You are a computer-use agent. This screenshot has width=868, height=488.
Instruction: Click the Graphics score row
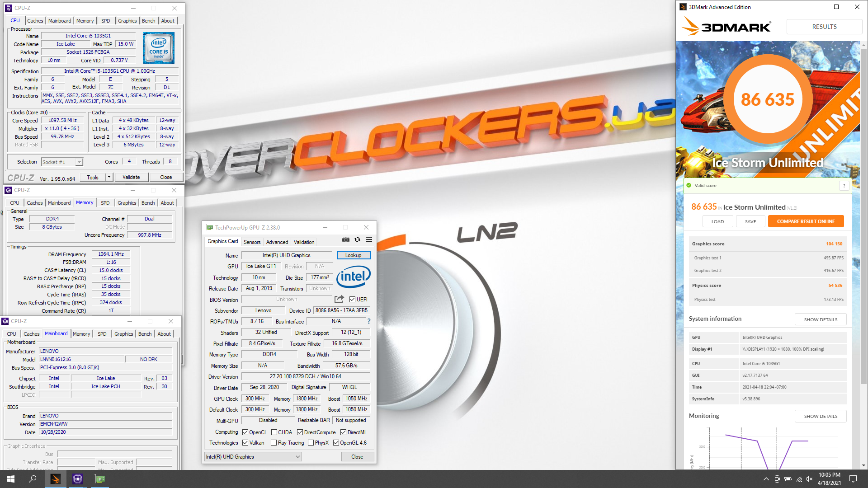click(x=767, y=244)
